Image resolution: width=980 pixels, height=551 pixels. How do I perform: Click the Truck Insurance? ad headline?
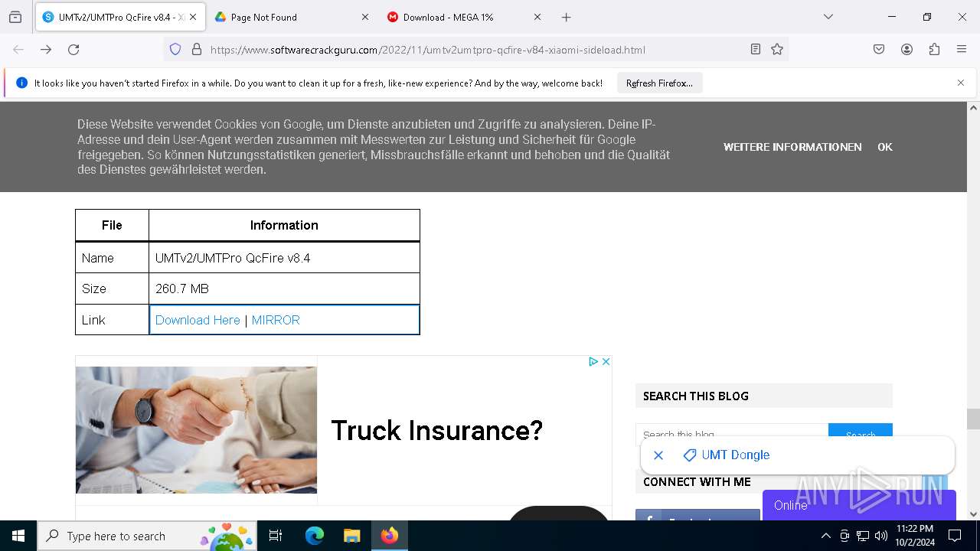[x=437, y=431]
